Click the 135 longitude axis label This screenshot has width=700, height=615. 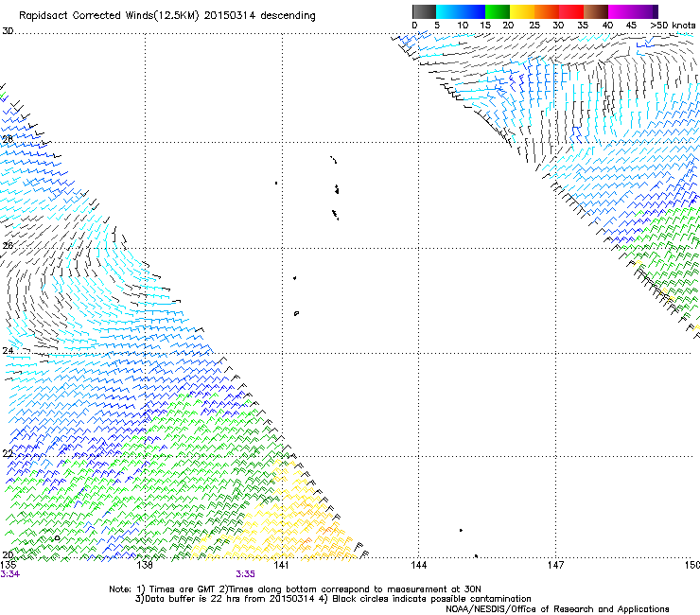pyautogui.click(x=8, y=565)
